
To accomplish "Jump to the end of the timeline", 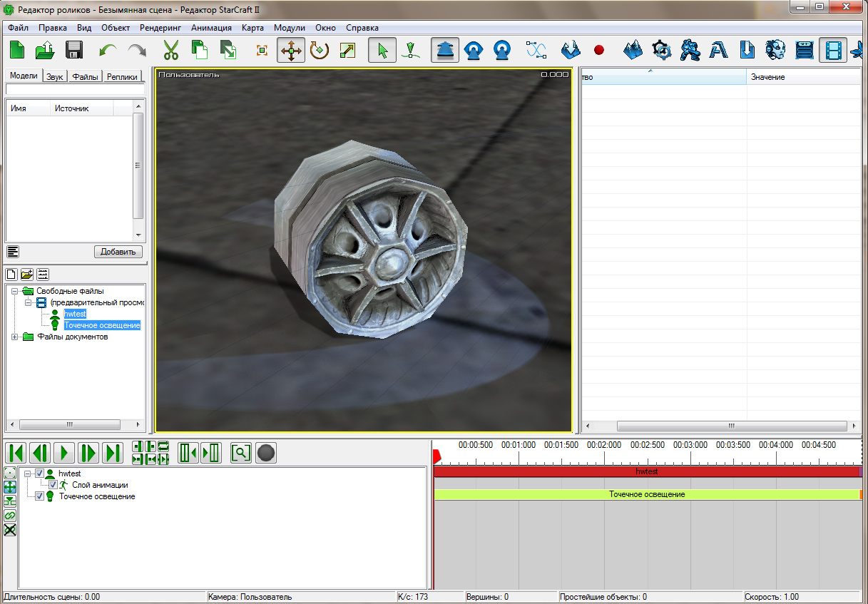I will 113,453.
